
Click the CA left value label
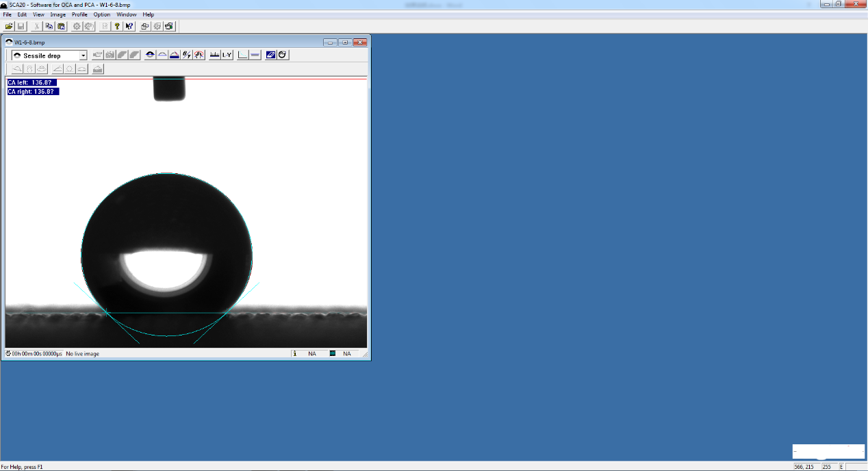[31, 83]
